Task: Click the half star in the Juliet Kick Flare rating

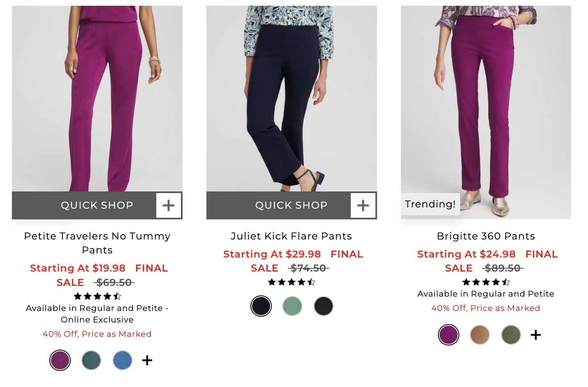Action: pos(311,282)
